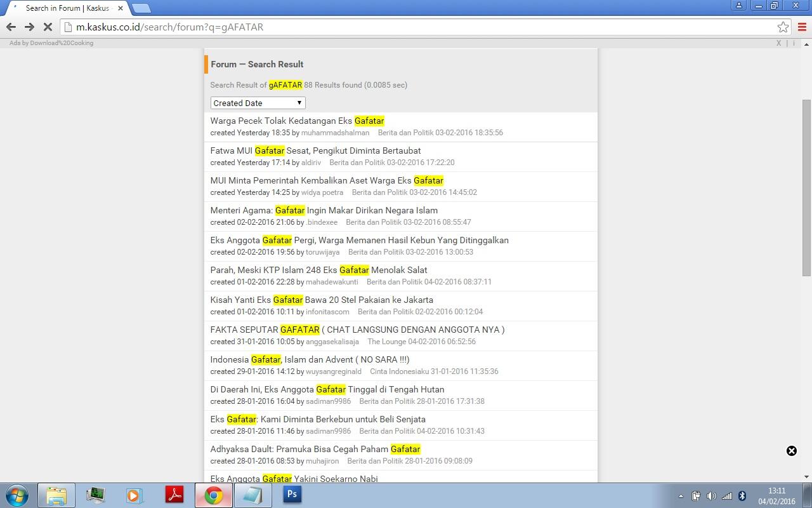The image size is (812, 508).
Task: Dismiss the floating black close button
Action: tap(792, 451)
